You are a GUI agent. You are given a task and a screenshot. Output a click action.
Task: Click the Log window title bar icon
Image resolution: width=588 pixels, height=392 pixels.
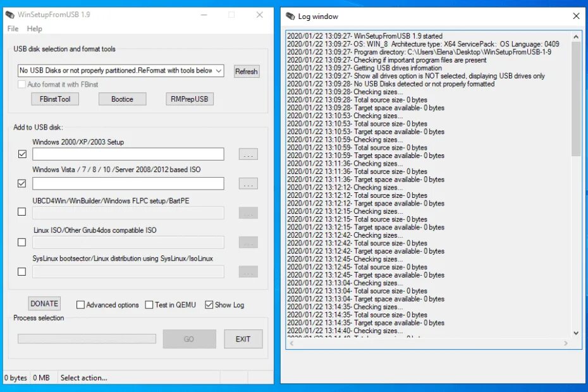click(290, 16)
